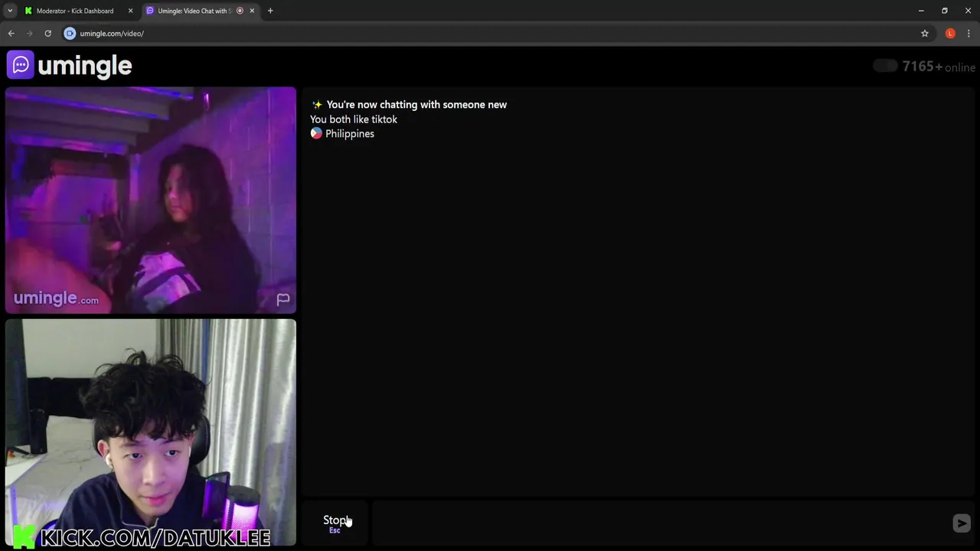Image resolution: width=980 pixels, height=551 pixels.
Task: Bookmark this page with star icon
Action: 925,34
